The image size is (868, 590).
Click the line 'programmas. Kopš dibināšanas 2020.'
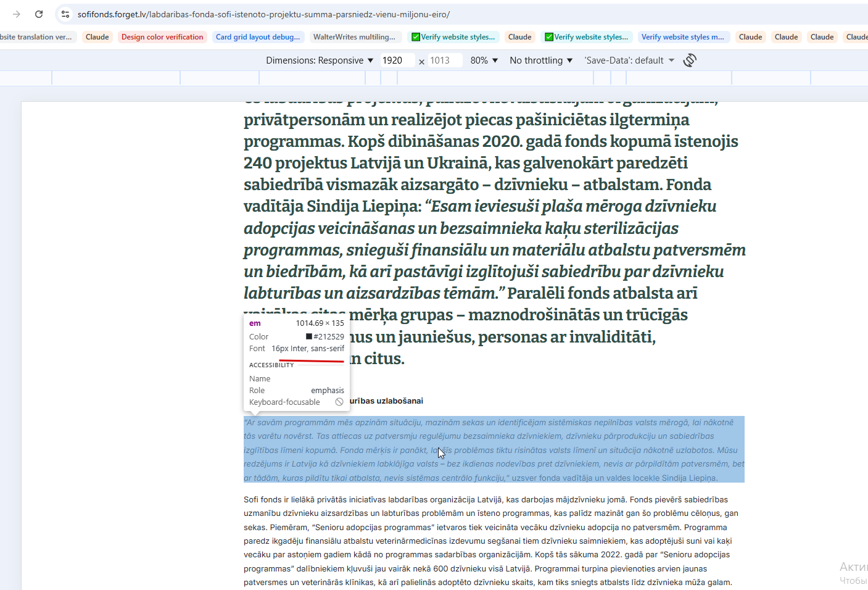[x=491, y=141]
